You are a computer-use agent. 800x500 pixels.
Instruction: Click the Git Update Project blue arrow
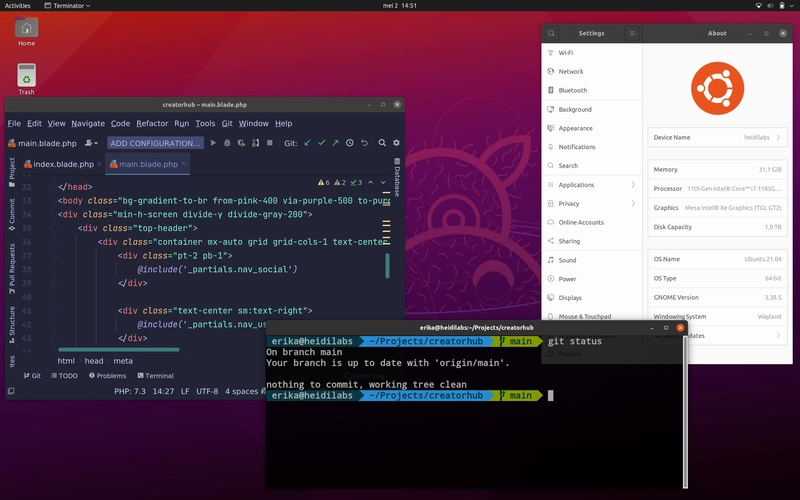(x=307, y=143)
